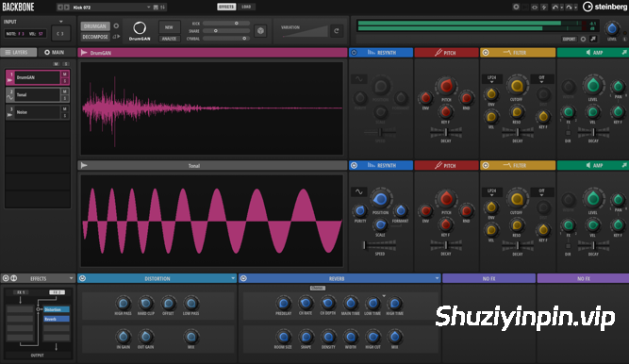Open DrumGAN filter distortion Off dropdown
This screenshot has width=629, height=364.
pos(541,79)
